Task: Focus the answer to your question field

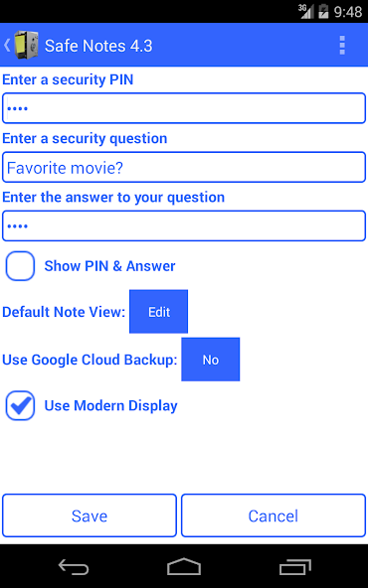Action: [x=184, y=225]
